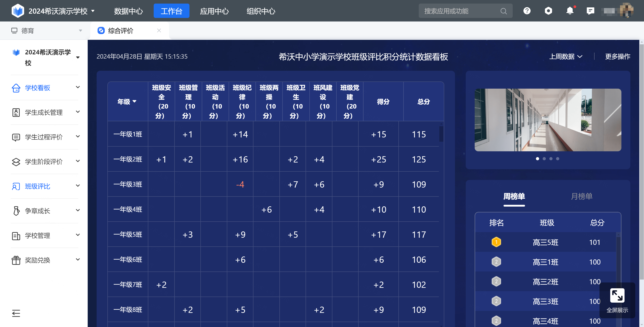The width and height of the screenshot is (644, 327).
Task: Open the notification bell icon
Action: point(570,11)
